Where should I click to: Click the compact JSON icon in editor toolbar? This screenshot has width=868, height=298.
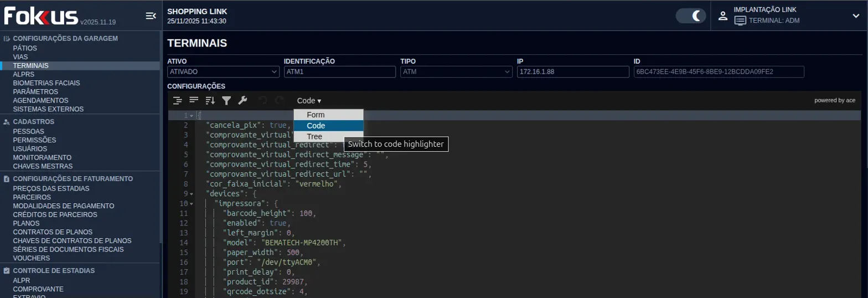pyautogui.click(x=194, y=100)
